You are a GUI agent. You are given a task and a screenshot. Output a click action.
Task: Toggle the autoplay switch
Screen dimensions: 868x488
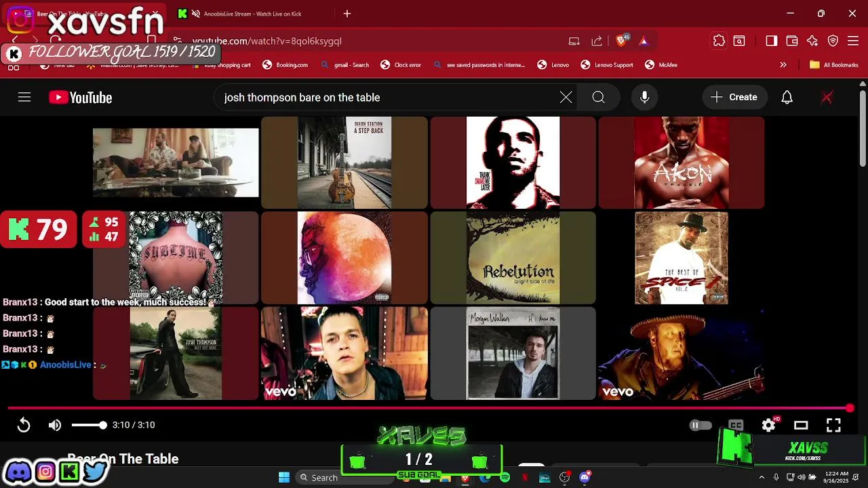(701, 425)
